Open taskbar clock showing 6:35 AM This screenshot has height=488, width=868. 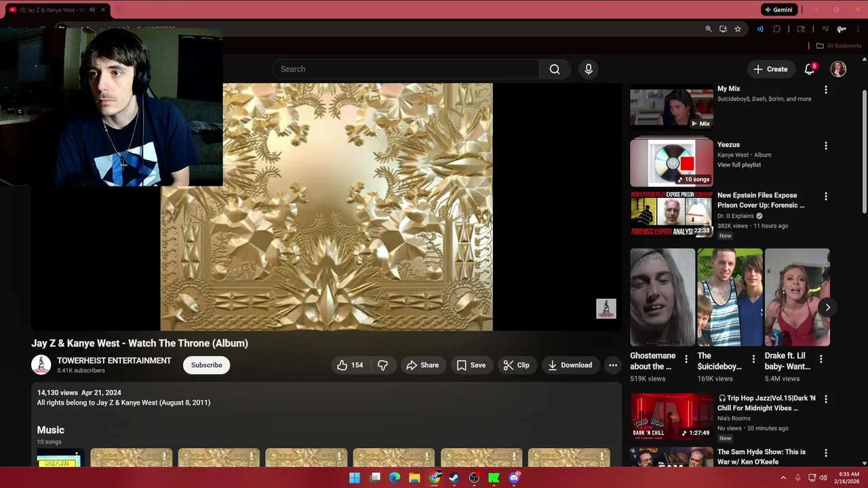[848, 478]
